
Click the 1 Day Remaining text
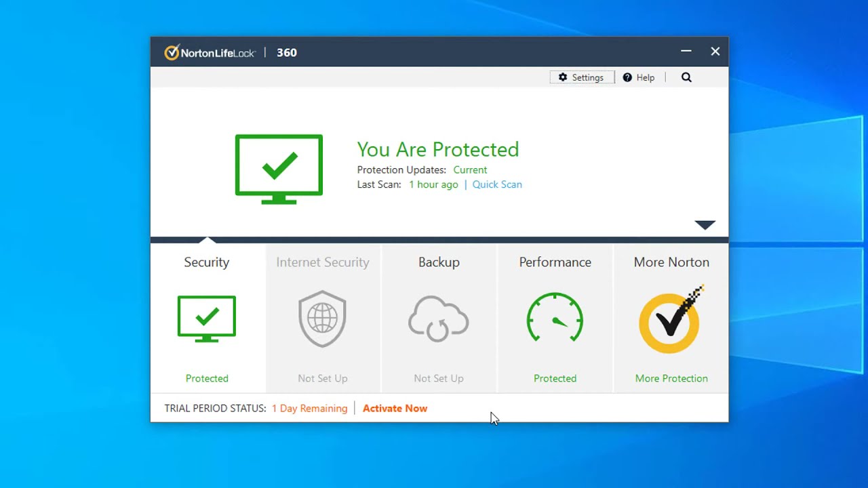point(309,408)
